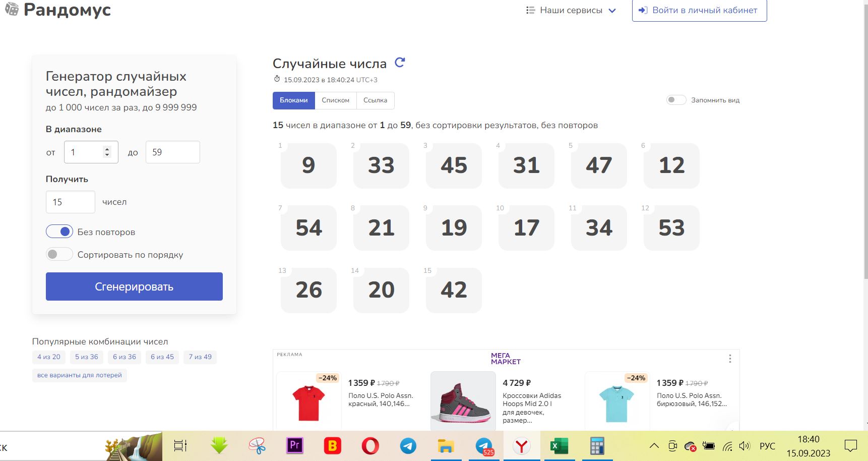Open the Windows notification center icon
Screen dimensions: 868x461
point(851,446)
